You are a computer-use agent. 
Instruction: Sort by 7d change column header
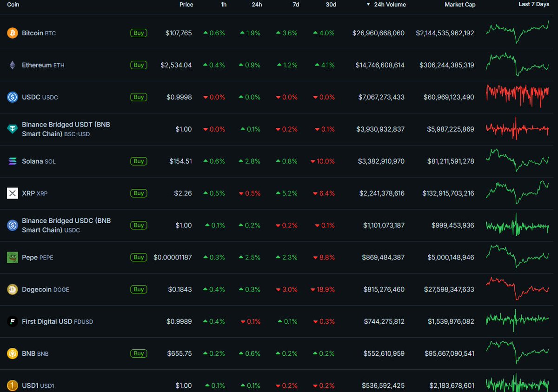[x=296, y=5]
